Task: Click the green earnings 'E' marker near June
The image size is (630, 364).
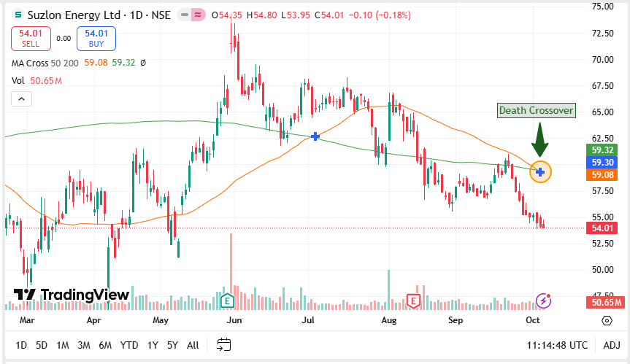Action: pos(227,300)
